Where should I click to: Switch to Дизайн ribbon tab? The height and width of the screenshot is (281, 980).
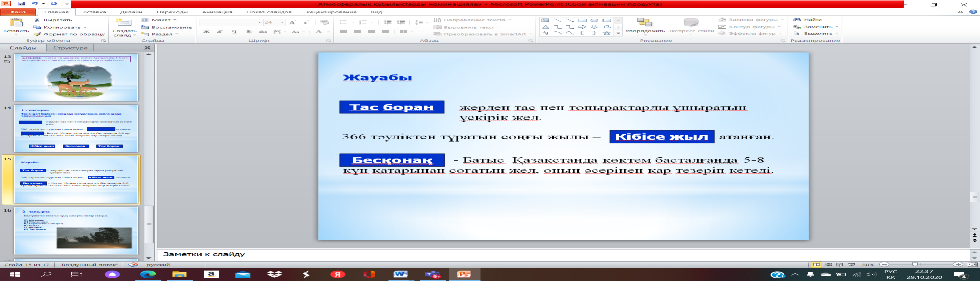131,12
